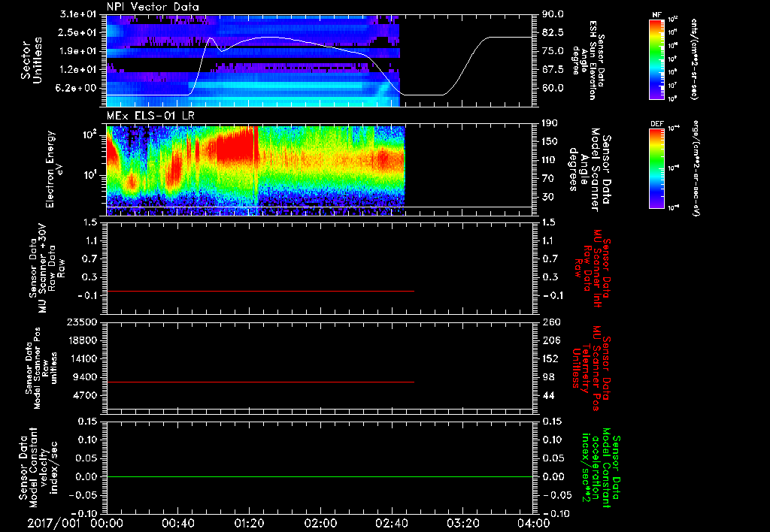Select the "70" scanner angle tick
Image resolution: width=770 pixels, height=532 pixels.
click(x=547, y=179)
